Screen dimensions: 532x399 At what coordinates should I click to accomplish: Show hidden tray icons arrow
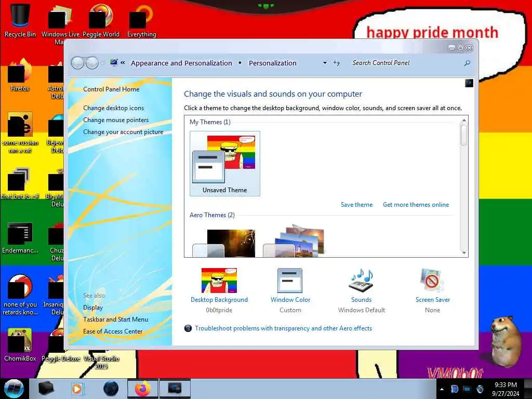(442, 389)
